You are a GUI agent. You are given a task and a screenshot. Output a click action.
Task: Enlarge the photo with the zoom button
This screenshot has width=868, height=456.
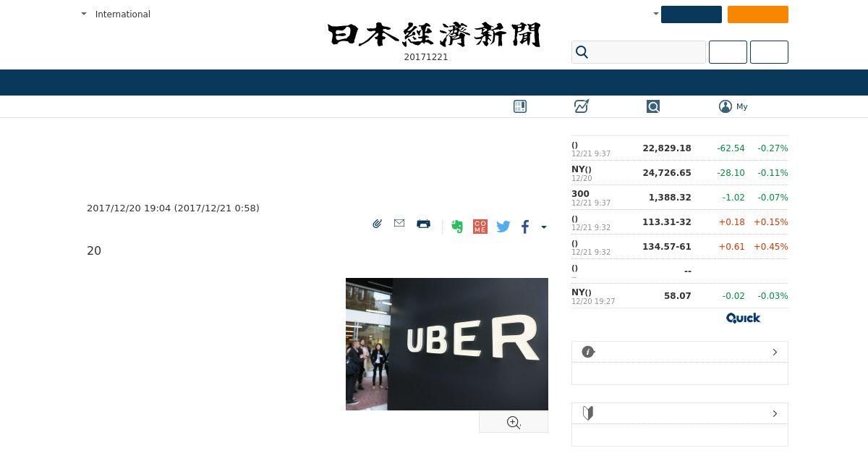(x=514, y=423)
